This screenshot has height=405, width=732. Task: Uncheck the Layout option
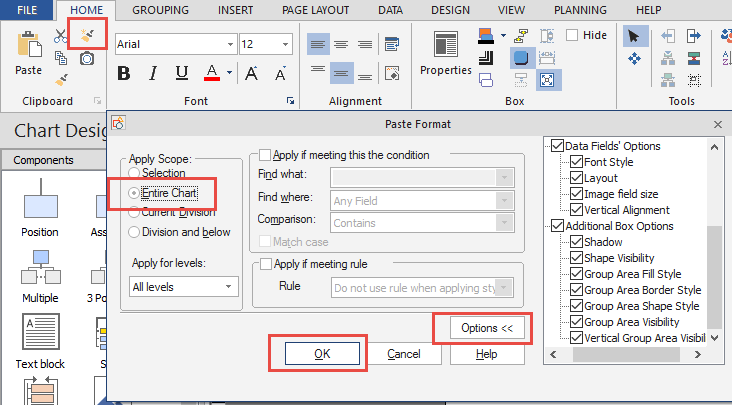(x=577, y=178)
